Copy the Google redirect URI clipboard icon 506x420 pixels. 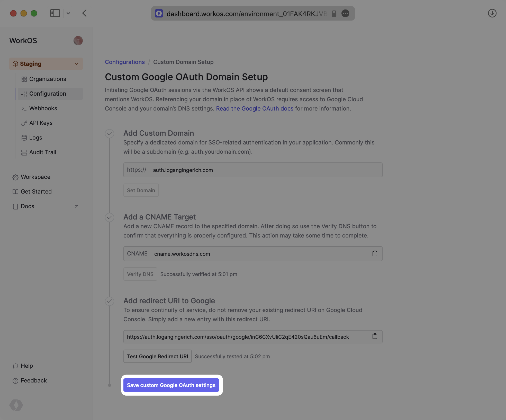pyautogui.click(x=375, y=336)
